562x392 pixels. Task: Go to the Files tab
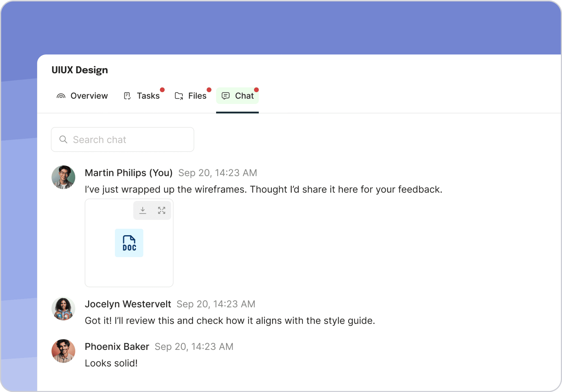(197, 96)
